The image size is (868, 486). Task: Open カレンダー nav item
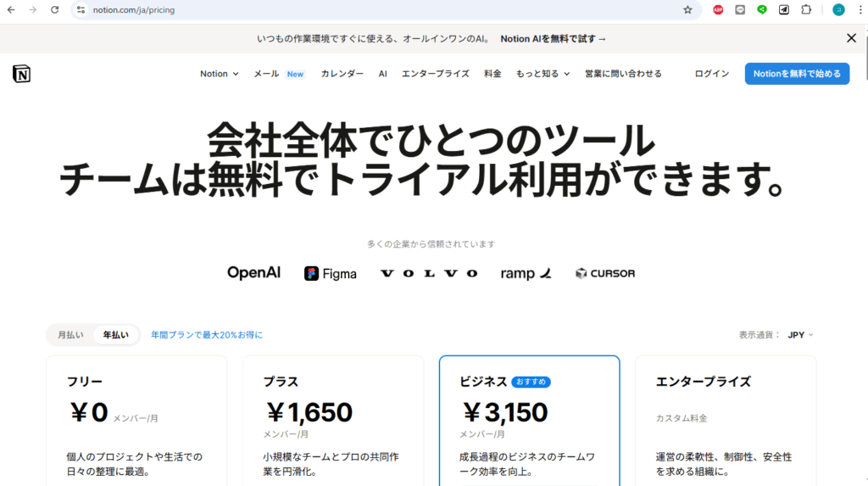pyautogui.click(x=342, y=74)
